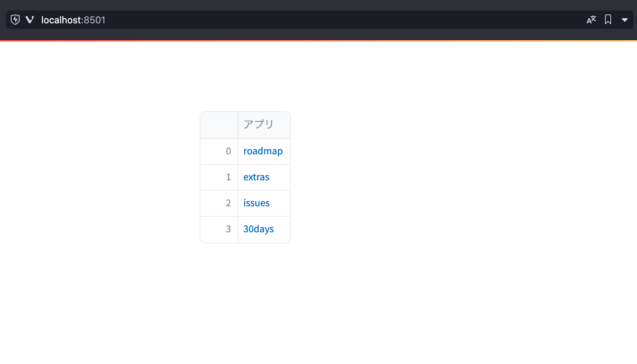The height and width of the screenshot is (364, 637).
Task: Follow the issues hyperlink
Action: point(256,203)
